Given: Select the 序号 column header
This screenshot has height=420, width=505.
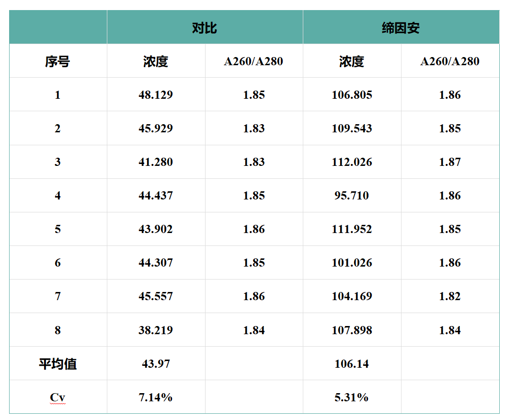Looking at the screenshot, I should click(58, 61).
